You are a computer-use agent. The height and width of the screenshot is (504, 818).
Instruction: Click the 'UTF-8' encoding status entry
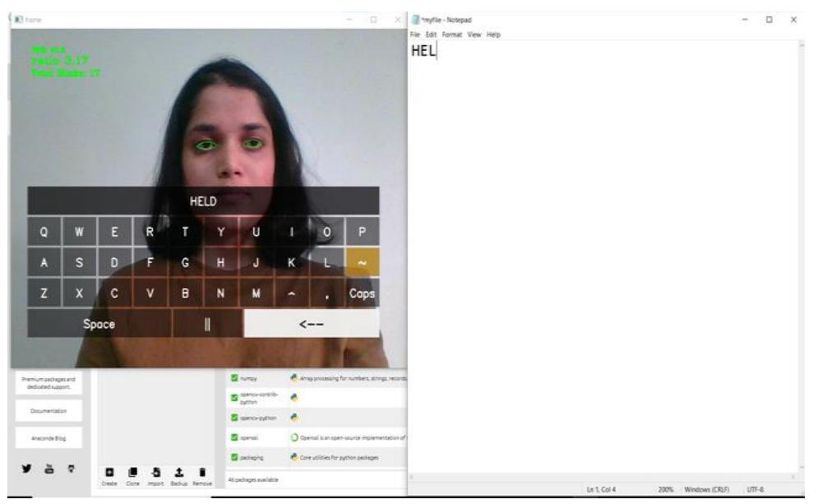[x=755, y=489]
